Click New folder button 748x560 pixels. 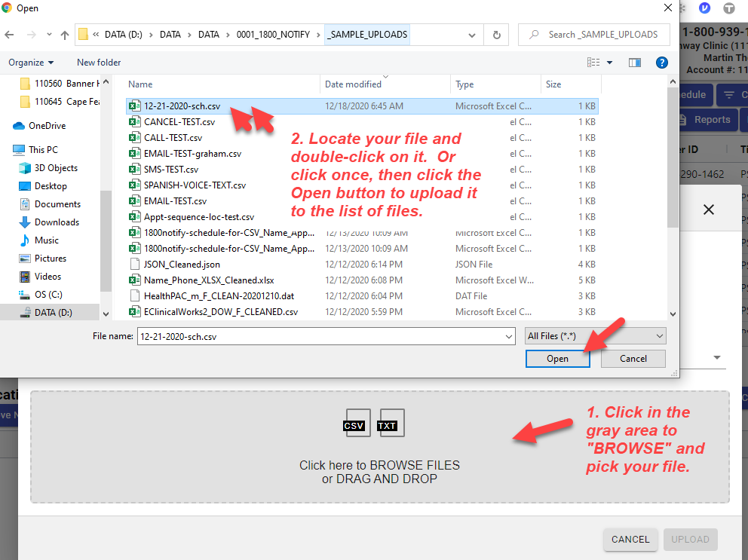click(x=99, y=63)
